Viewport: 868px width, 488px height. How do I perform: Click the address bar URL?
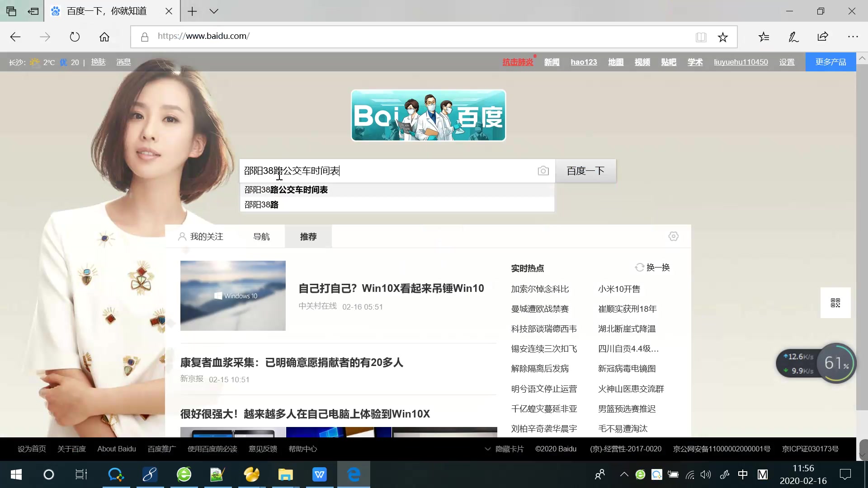203,36
